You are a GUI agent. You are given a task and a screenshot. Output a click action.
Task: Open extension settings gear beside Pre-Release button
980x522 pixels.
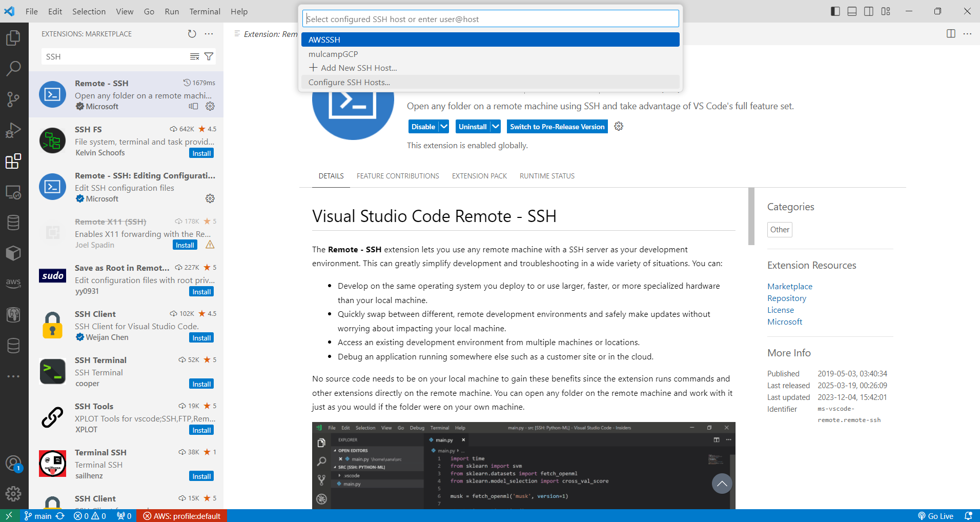point(619,126)
